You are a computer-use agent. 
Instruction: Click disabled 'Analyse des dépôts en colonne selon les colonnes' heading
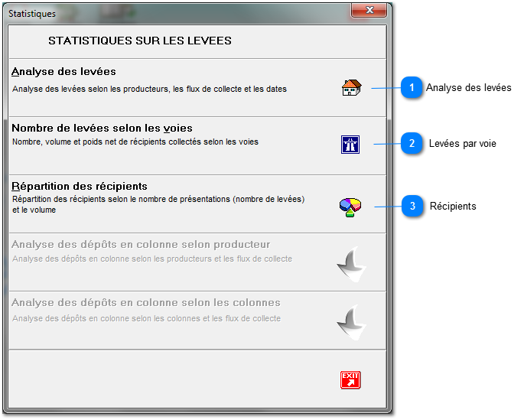point(146,302)
